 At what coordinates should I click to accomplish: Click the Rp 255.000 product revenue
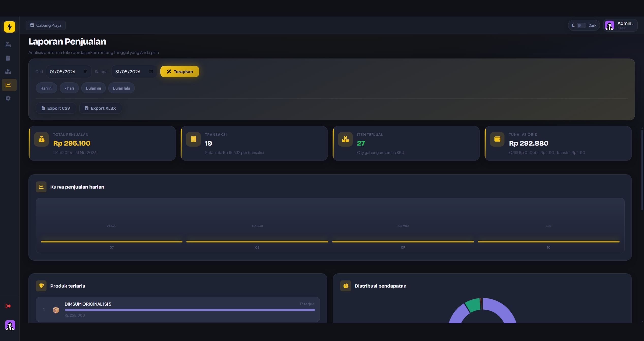click(75, 315)
